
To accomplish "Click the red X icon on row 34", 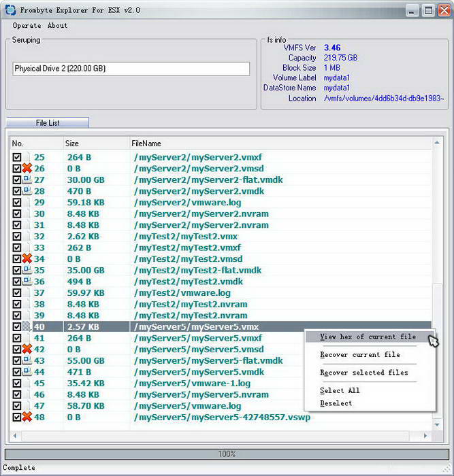I will click(x=27, y=258).
